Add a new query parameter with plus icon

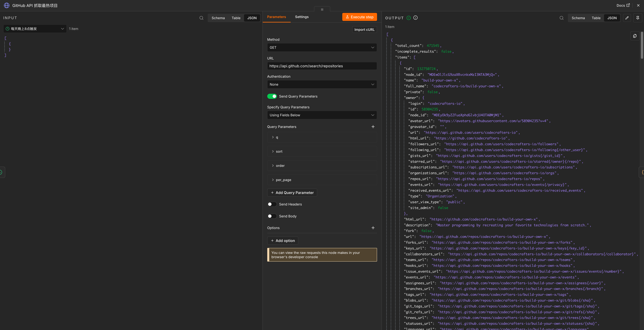373,127
